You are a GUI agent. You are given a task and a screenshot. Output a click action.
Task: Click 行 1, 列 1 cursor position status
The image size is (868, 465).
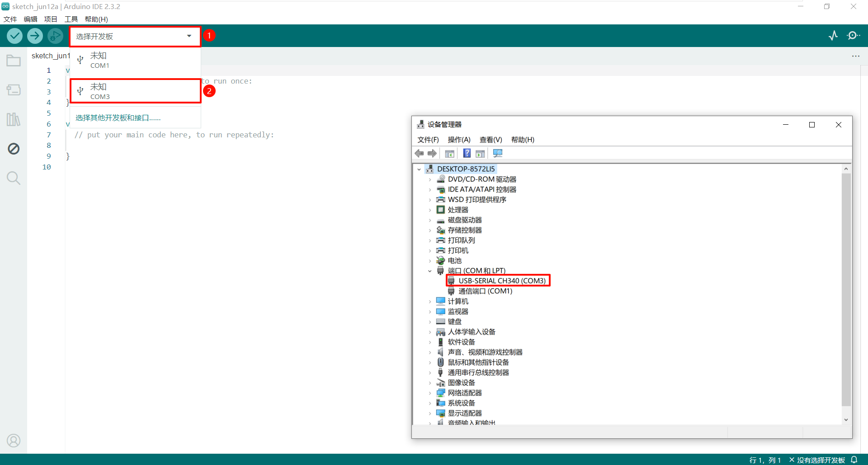click(765, 460)
